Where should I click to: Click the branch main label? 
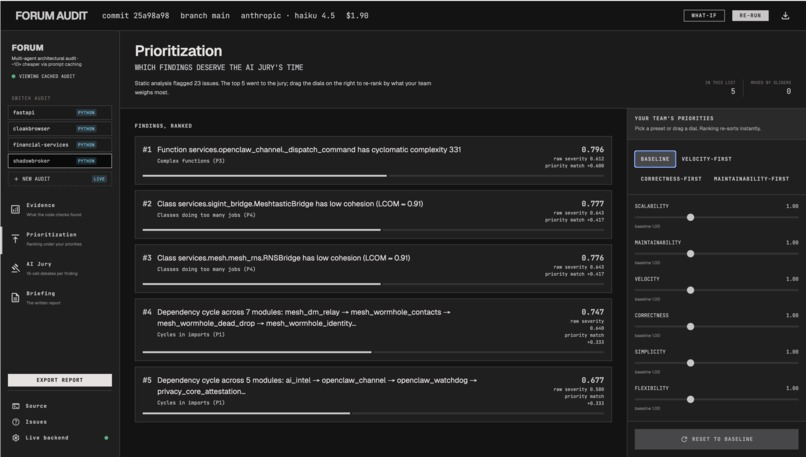(205, 16)
